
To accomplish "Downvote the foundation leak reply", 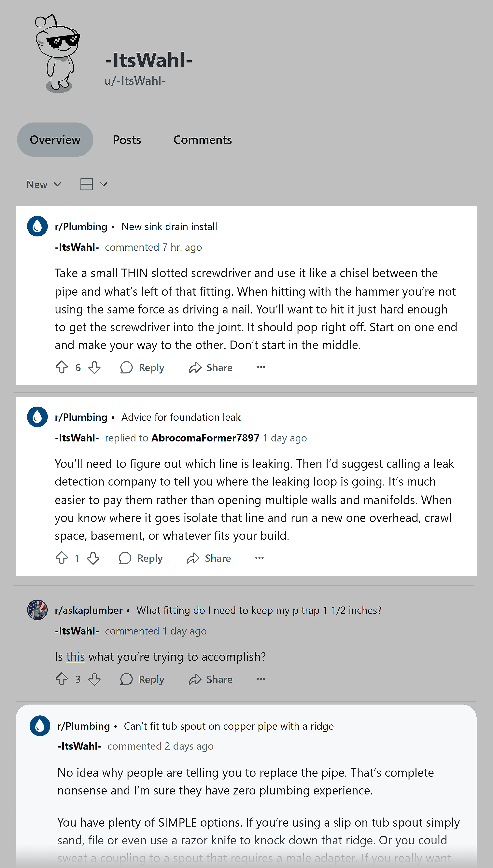I will coord(93,558).
